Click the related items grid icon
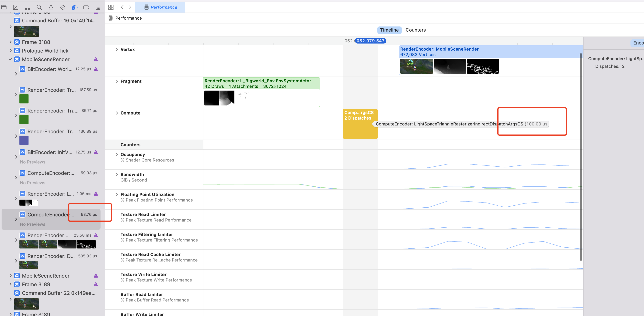The image size is (644, 316). (111, 7)
